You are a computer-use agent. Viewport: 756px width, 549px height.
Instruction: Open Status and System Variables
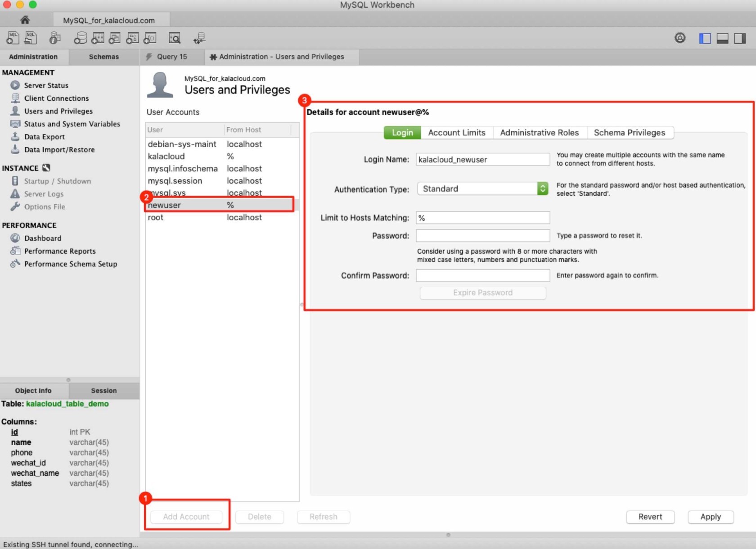click(x=72, y=124)
